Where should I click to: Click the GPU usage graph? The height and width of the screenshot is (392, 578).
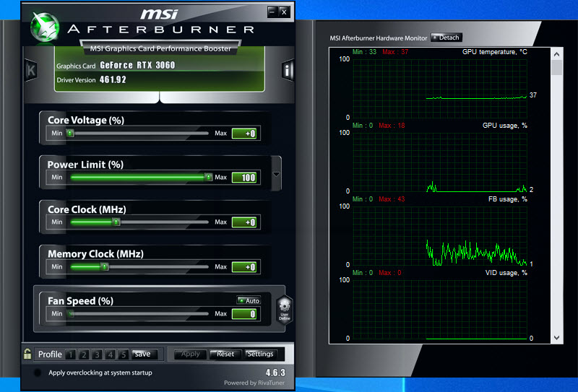point(440,162)
